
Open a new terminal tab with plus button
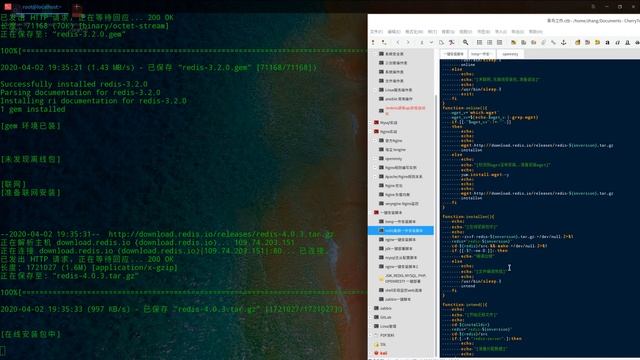coord(76,7)
